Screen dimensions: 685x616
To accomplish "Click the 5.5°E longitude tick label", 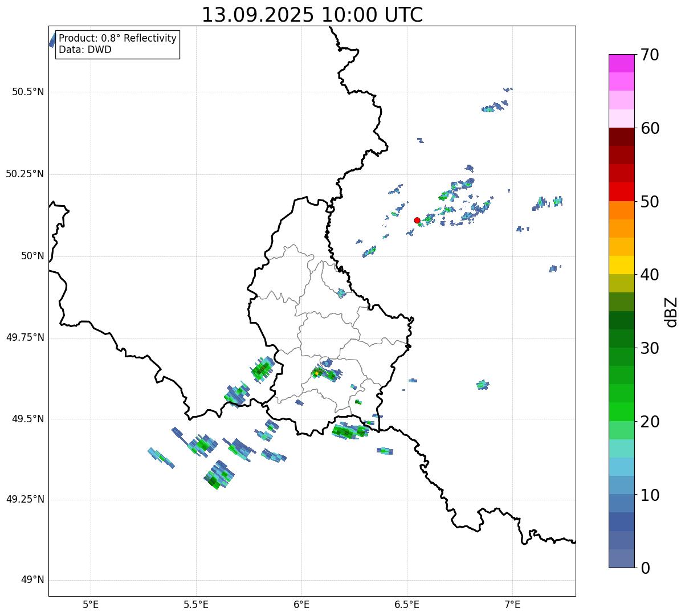I will (x=196, y=604).
